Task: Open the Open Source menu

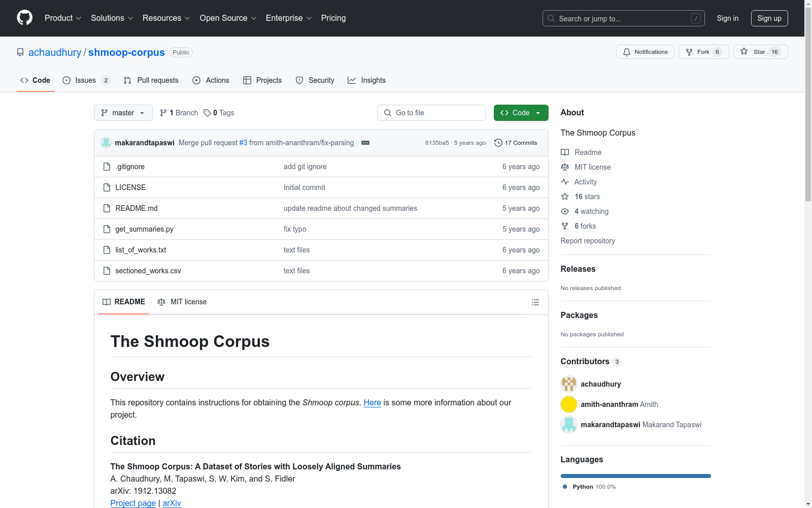Action: (228, 18)
